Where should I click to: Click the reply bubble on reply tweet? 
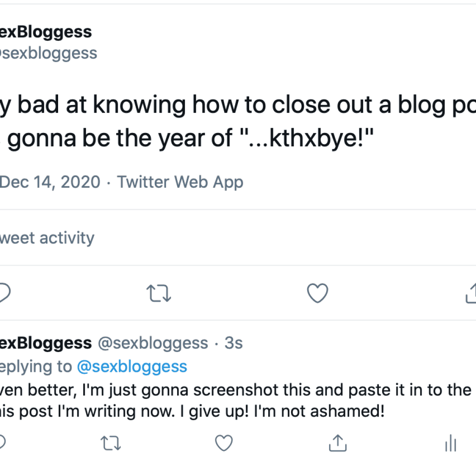(2, 442)
